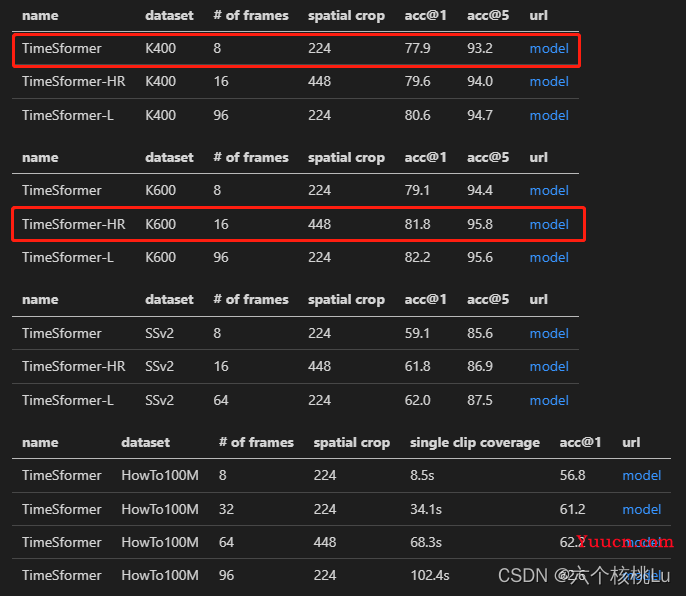Viewport: 686px width, 596px height.
Task: Click acc@5 value 94.4
Action: point(480,190)
